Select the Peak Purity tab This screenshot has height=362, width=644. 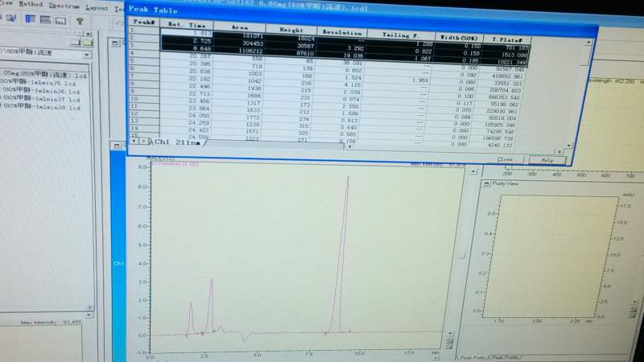click(x=471, y=357)
